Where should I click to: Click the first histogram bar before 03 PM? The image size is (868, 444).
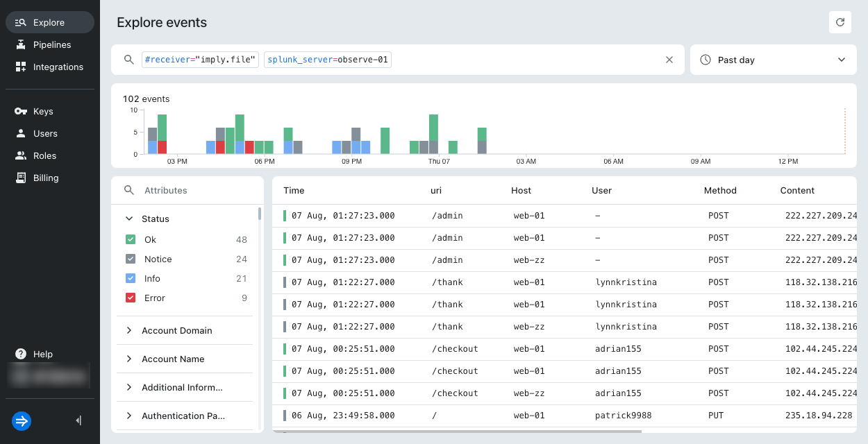(x=152, y=141)
